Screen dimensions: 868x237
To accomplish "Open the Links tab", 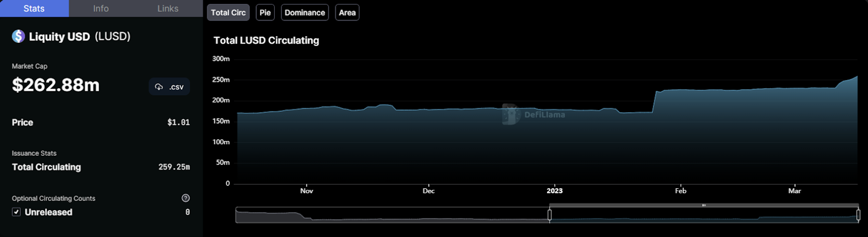I will [168, 8].
